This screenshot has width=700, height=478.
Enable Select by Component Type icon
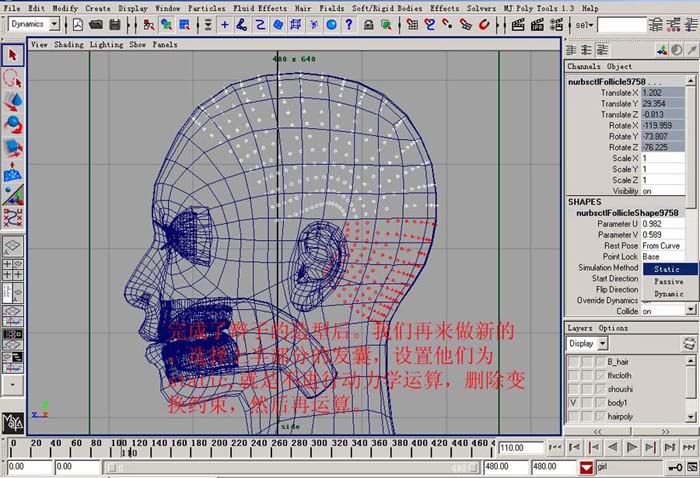tap(184, 25)
